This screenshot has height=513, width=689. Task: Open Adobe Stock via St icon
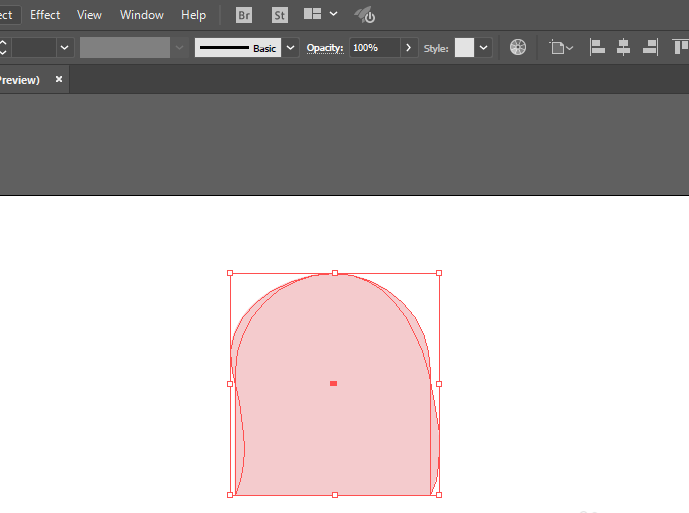pyautogui.click(x=279, y=15)
